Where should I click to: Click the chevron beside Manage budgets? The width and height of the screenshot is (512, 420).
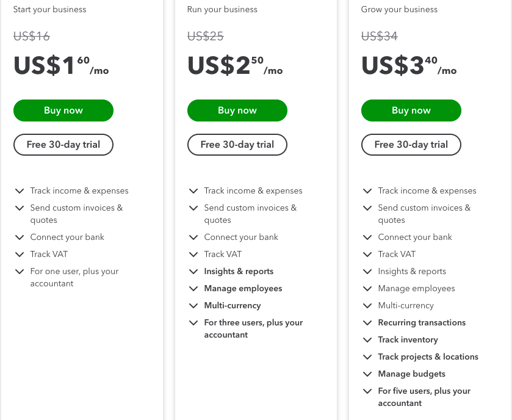point(367,374)
